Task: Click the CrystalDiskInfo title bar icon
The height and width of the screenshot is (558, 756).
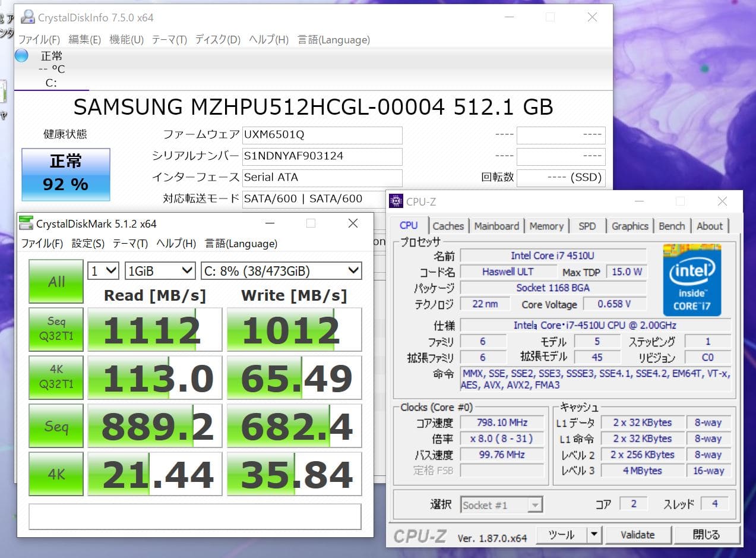Action: click(27, 17)
